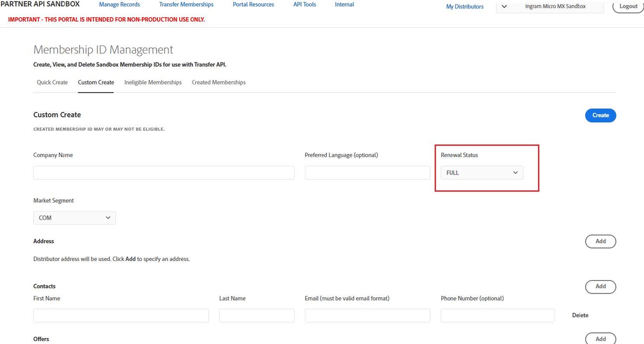
Task: Open the Transfer Memberships menu
Action: pyautogui.click(x=186, y=5)
